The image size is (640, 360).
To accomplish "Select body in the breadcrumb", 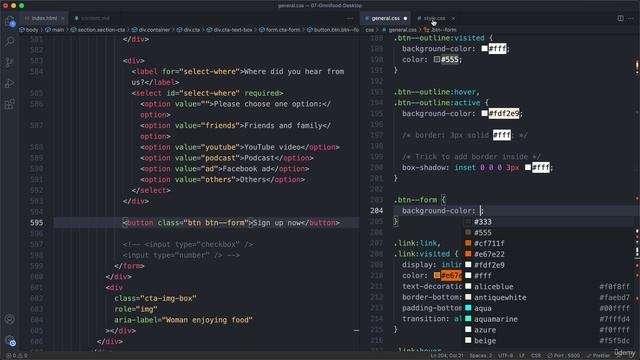I will tap(31, 30).
